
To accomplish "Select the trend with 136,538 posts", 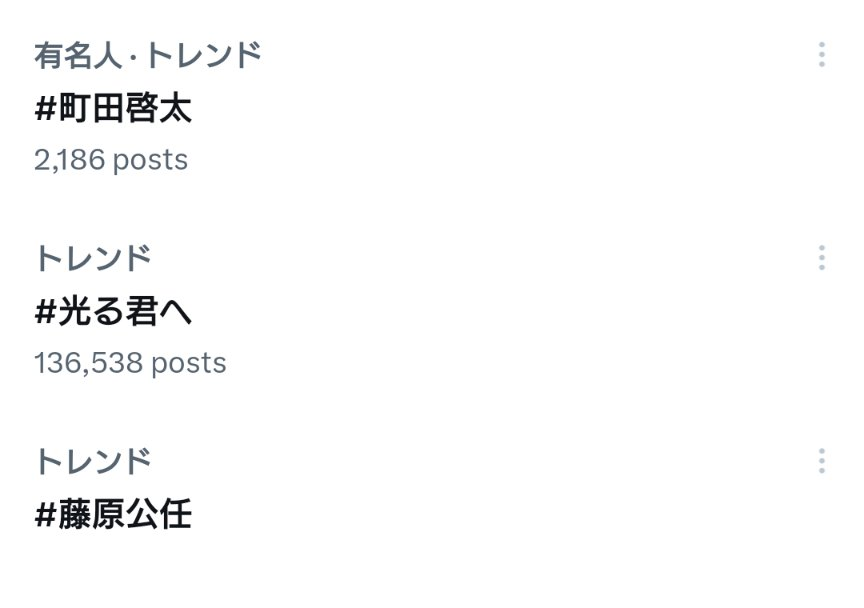I will coord(113,312).
